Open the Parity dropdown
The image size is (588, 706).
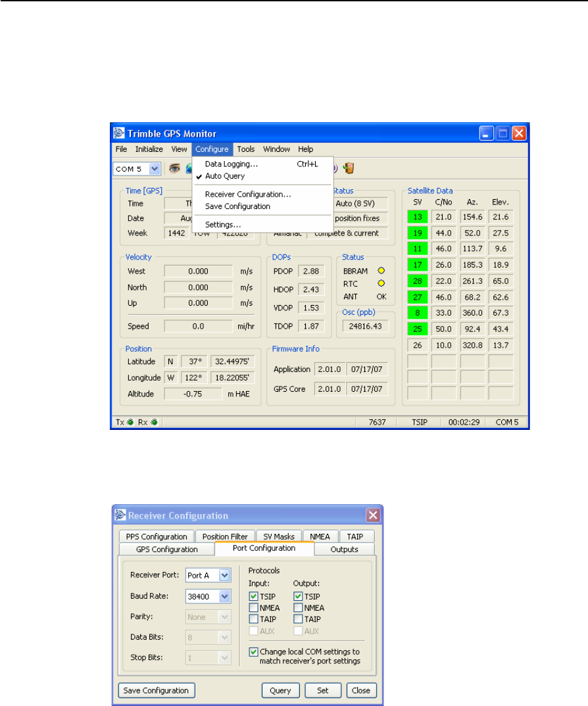[224, 617]
